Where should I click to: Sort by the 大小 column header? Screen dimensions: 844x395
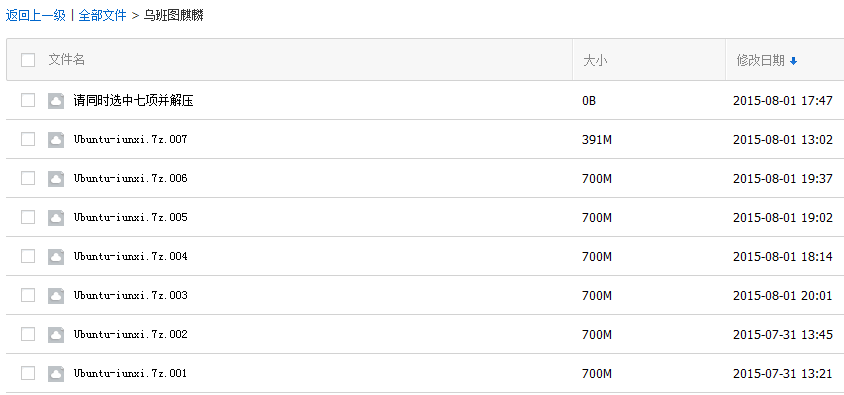coord(595,61)
